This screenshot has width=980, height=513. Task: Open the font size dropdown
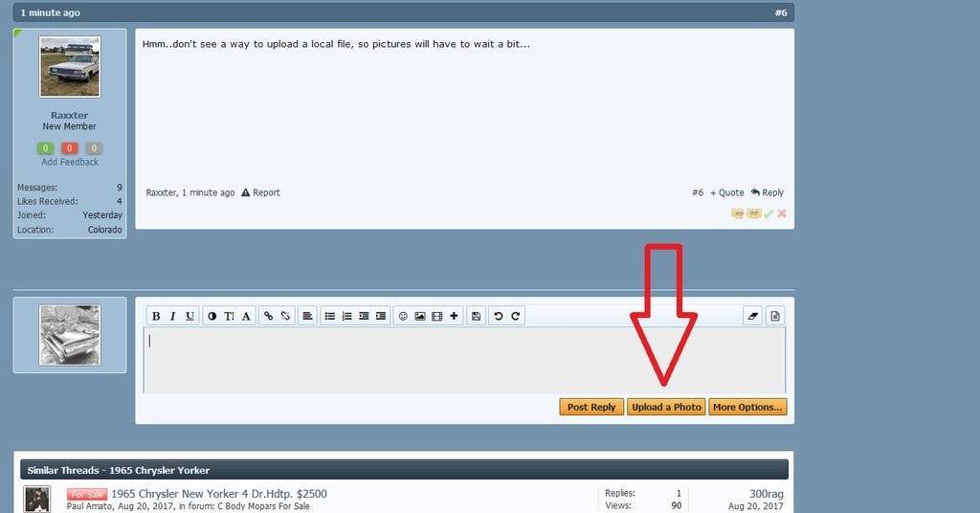(x=229, y=316)
